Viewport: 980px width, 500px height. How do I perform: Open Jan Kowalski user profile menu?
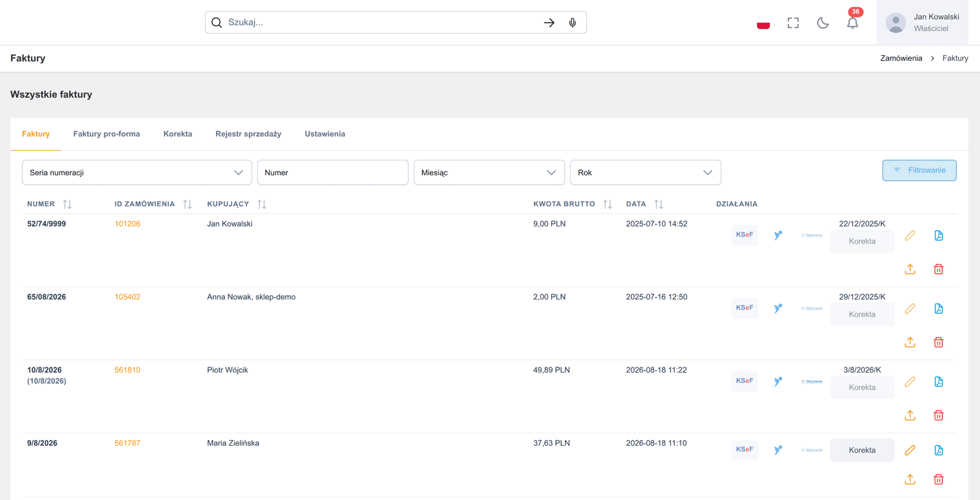(x=922, y=23)
